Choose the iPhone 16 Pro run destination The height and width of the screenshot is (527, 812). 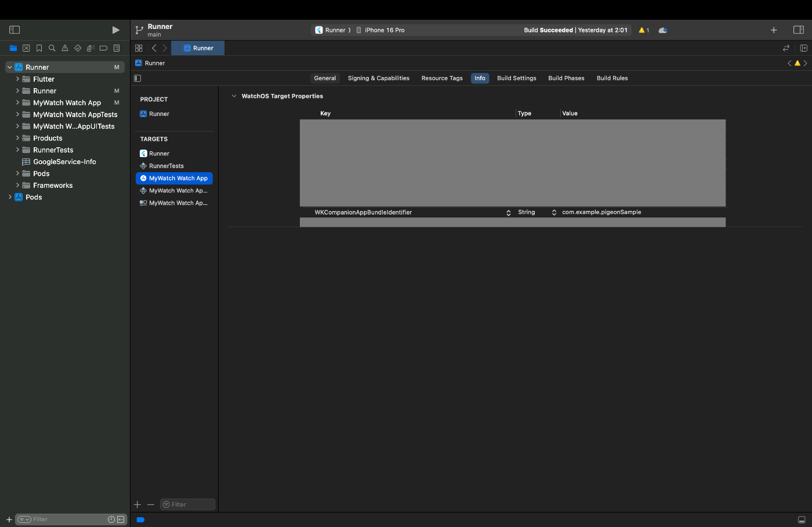pyautogui.click(x=380, y=30)
